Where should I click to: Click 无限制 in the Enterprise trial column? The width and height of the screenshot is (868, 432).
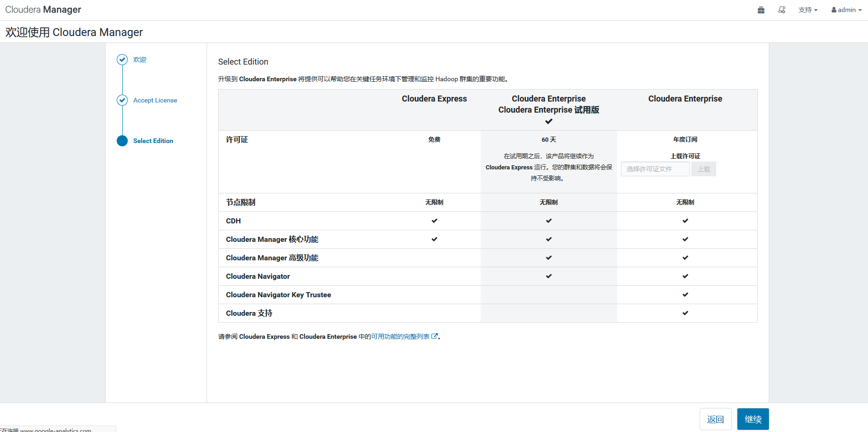(x=549, y=202)
